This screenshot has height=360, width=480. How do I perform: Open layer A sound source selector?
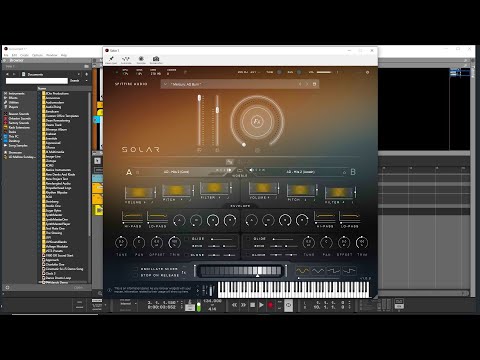pos(176,172)
